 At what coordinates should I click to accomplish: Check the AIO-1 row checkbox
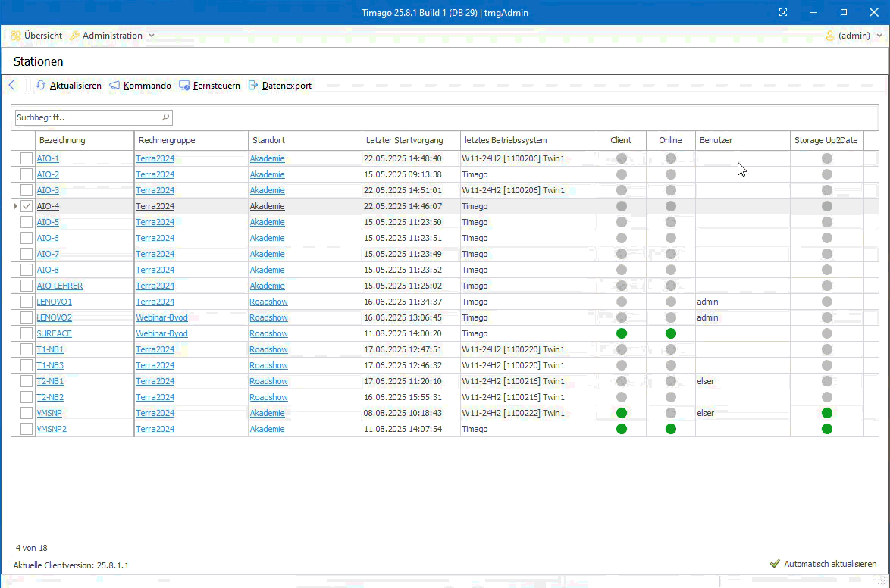(27, 158)
